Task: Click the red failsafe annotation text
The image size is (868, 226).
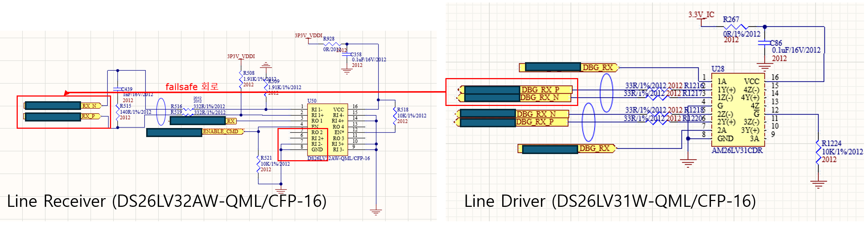Action: pos(192,86)
